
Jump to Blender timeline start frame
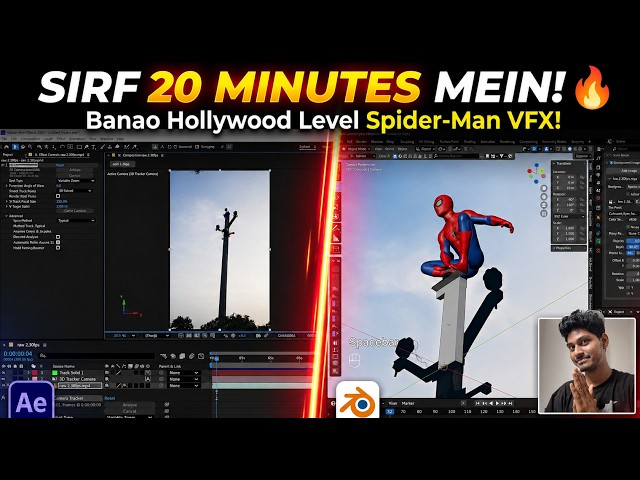click(x=478, y=403)
